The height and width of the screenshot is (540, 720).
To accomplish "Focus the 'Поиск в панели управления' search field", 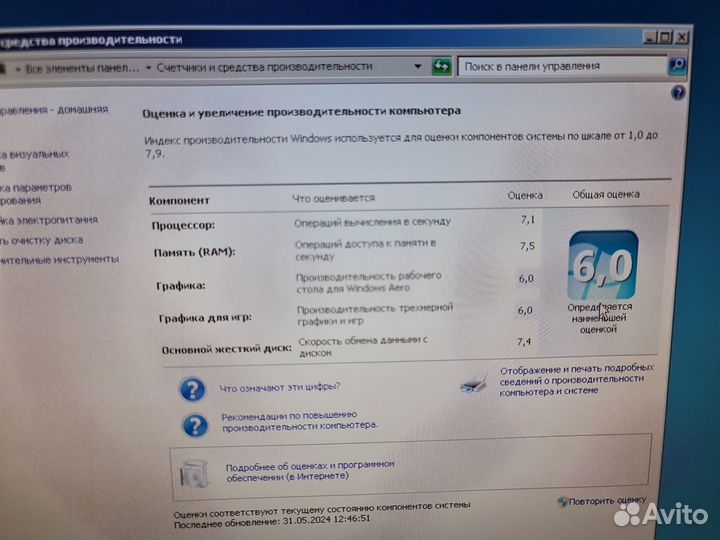I will [x=562, y=66].
